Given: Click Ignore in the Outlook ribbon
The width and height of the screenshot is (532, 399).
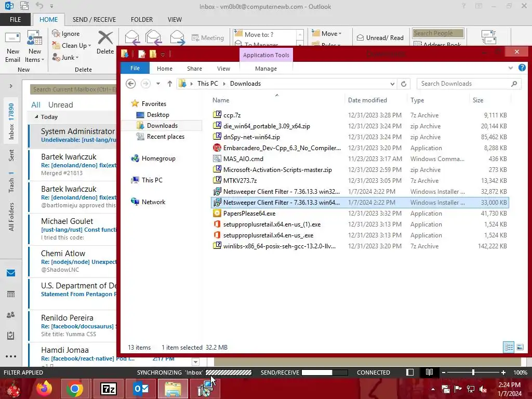Looking at the screenshot, I should tap(66, 34).
